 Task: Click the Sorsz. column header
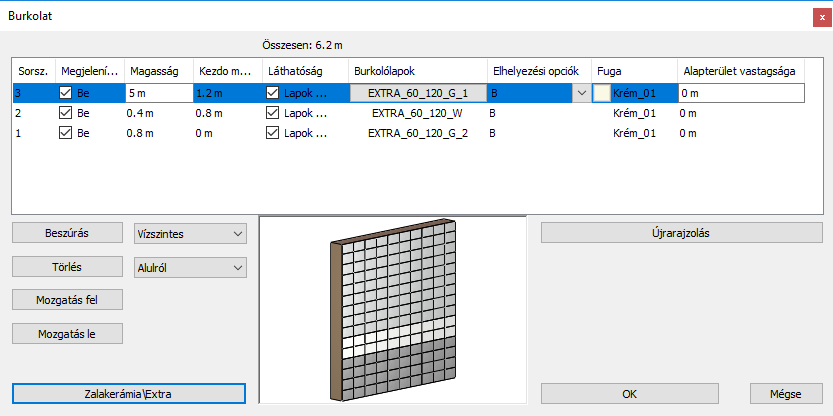[x=33, y=71]
